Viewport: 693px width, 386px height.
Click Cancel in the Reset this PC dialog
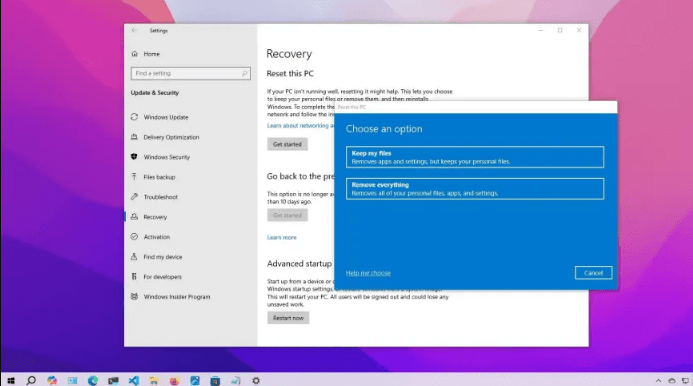coord(594,273)
